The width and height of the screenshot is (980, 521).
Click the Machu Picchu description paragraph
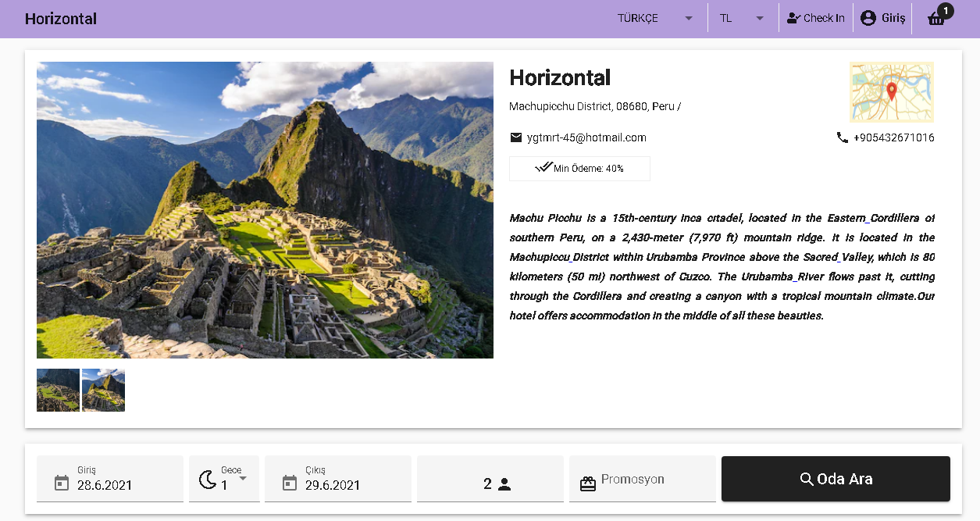(722, 267)
